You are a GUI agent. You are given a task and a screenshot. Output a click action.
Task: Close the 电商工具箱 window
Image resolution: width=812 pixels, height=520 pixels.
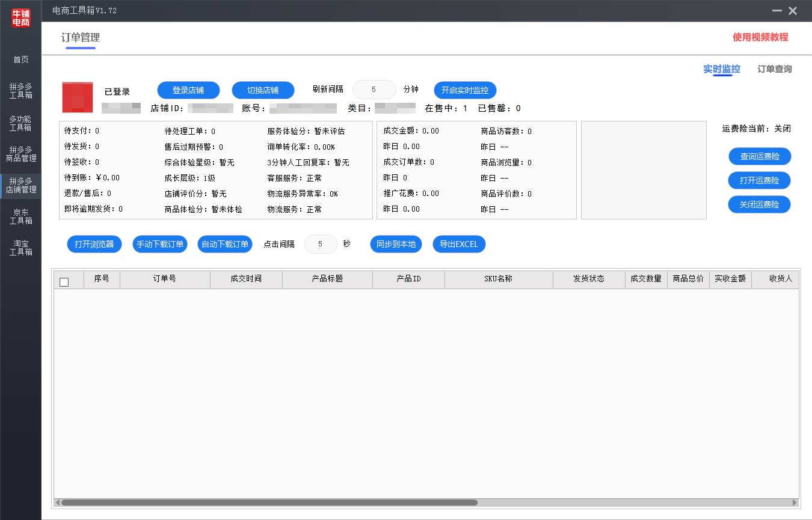coord(793,11)
